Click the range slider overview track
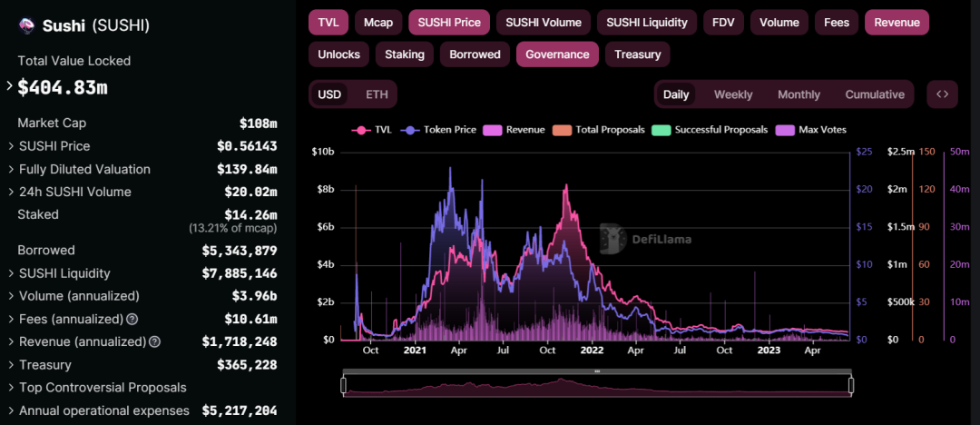Image resolution: width=980 pixels, height=425 pixels. pos(597,387)
